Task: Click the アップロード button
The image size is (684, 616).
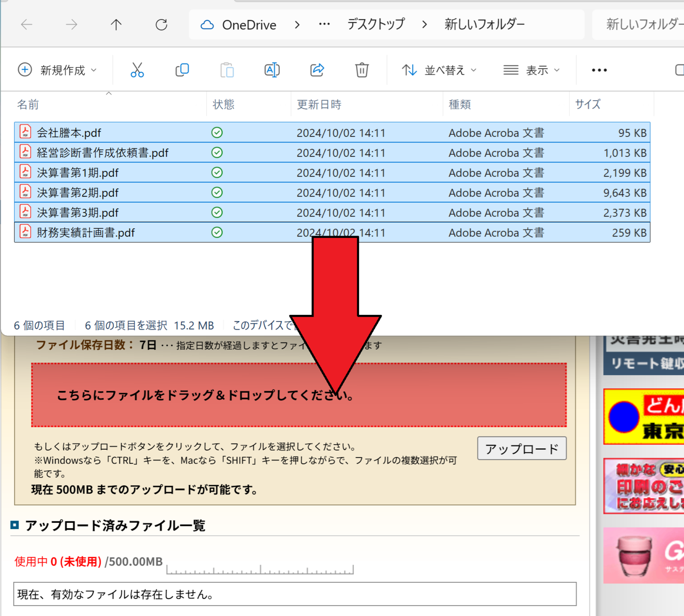Action: (x=522, y=448)
